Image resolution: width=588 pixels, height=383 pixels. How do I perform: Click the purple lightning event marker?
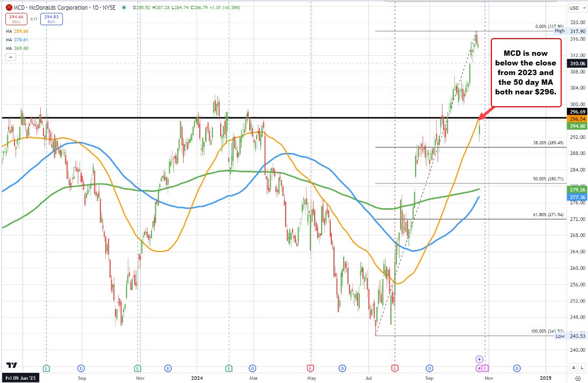tap(479, 368)
